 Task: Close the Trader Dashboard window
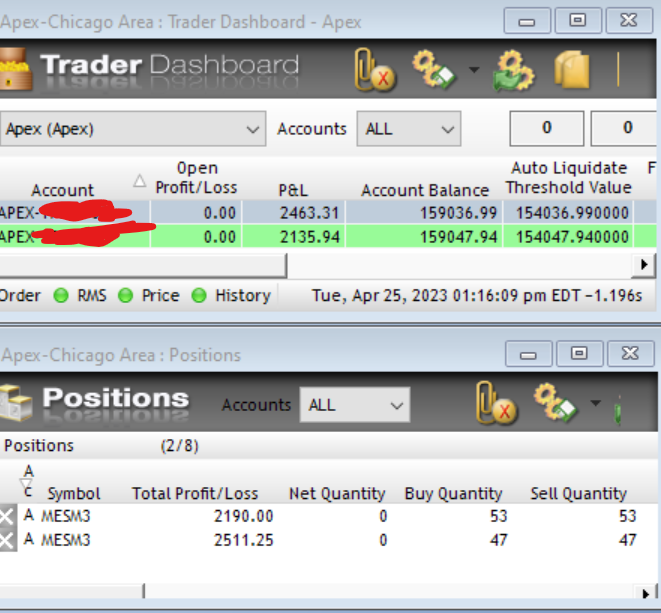click(629, 21)
